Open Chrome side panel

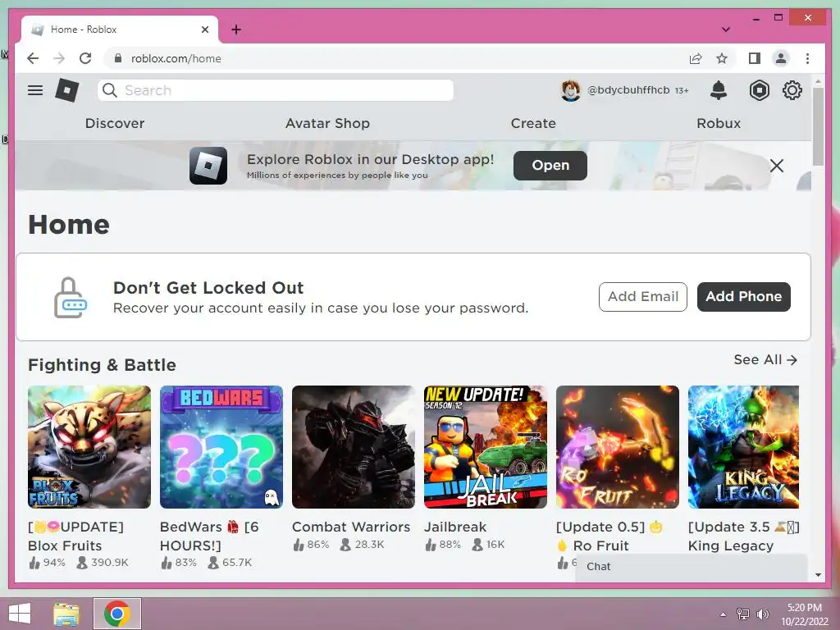click(755, 58)
